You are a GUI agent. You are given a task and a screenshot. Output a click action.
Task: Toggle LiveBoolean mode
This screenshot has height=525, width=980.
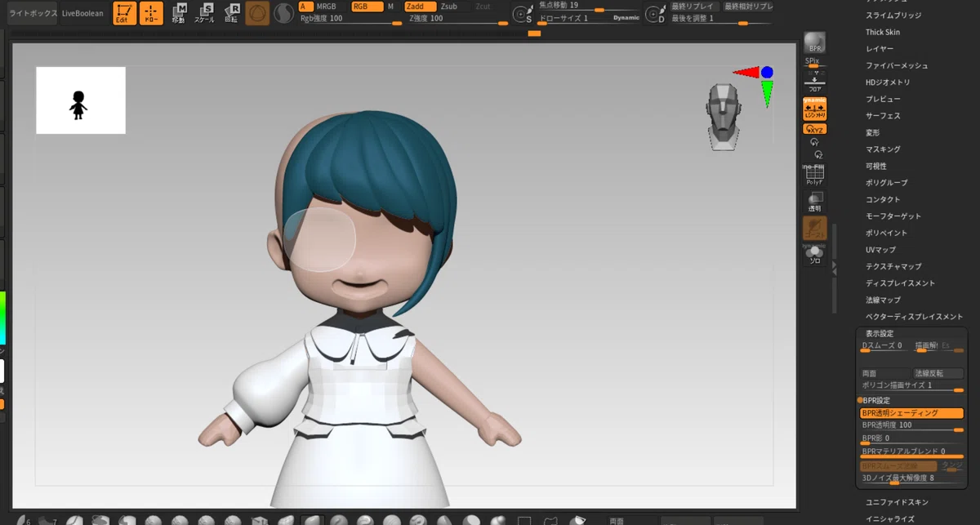tap(82, 13)
